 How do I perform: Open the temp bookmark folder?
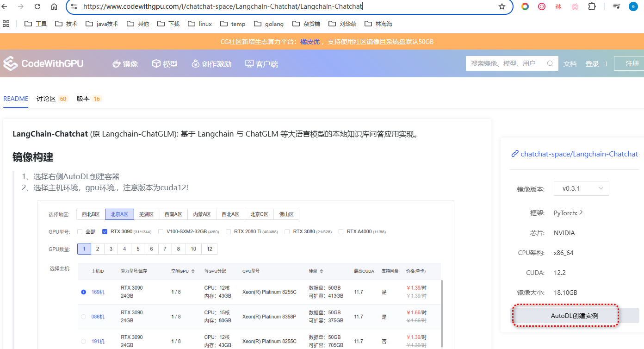[233, 24]
